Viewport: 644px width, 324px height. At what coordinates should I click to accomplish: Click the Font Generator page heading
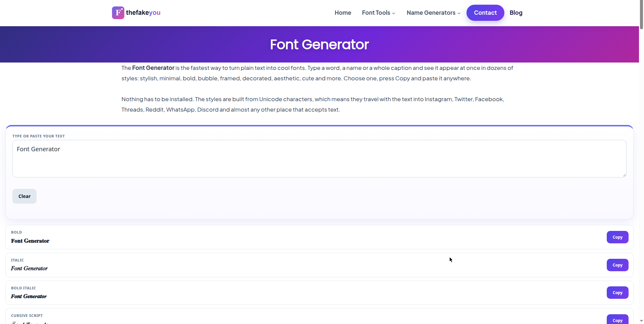click(x=319, y=44)
